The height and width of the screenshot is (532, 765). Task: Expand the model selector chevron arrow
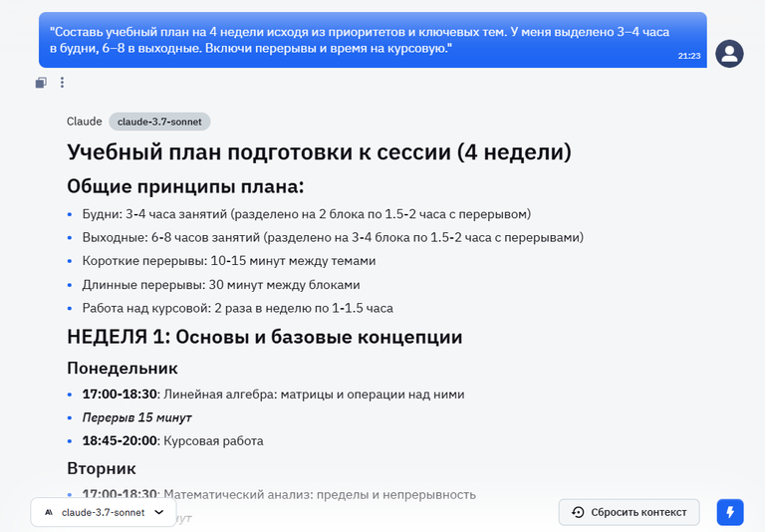(x=159, y=512)
